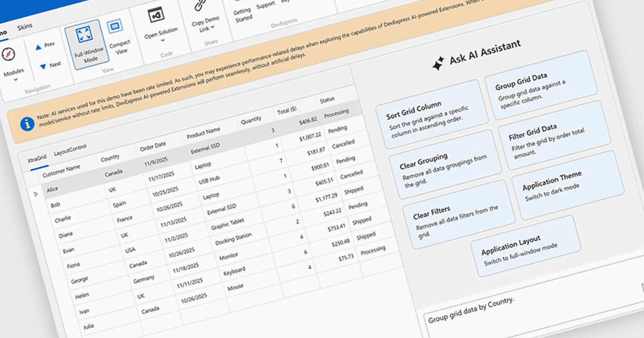Click the Getting Started ribbon item
Viewport: 644px width, 338px height.
point(243,14)
